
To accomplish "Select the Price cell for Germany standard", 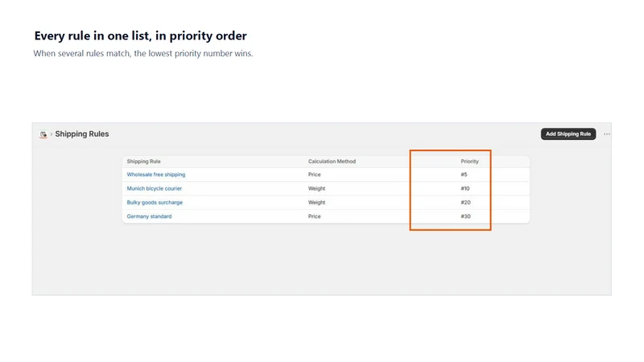I will click(315, 216).
